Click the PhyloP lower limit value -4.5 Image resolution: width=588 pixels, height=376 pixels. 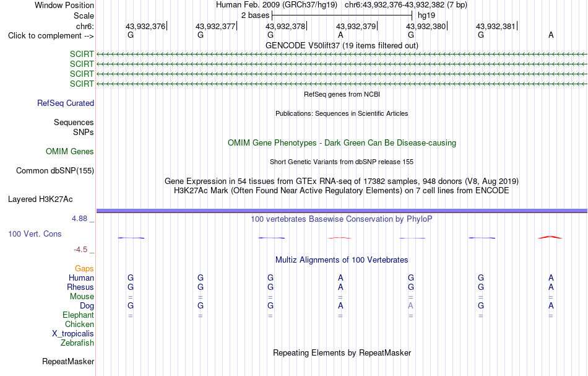[x=80, y=250]
